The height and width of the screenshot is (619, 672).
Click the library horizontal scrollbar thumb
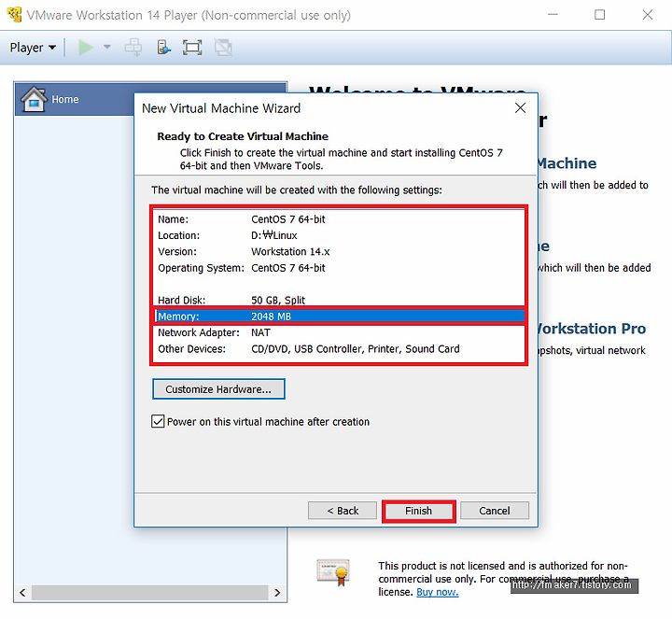click(150, 593)
